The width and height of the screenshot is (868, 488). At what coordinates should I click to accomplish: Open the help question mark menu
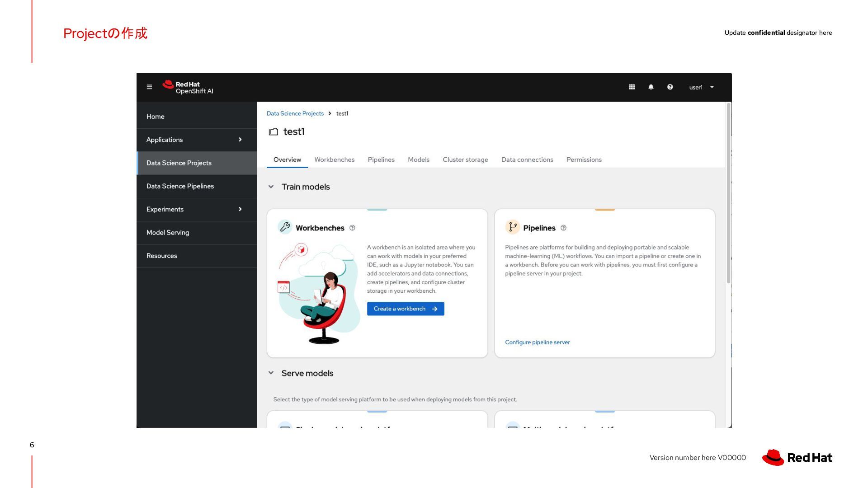pyautogui.click(x=670, y=87)
